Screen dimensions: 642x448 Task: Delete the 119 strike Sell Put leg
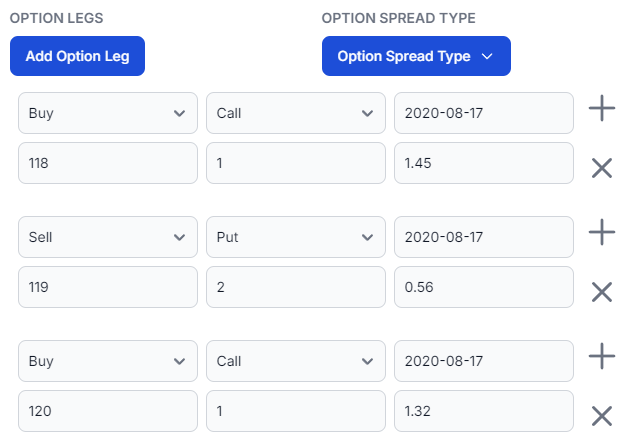pos(601,292)
